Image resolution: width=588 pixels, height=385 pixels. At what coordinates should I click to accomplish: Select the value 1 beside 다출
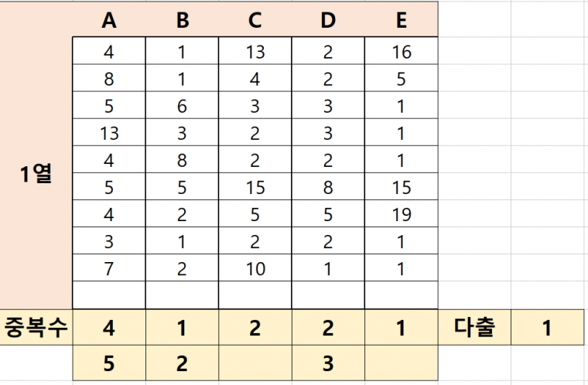pos(547,327)
